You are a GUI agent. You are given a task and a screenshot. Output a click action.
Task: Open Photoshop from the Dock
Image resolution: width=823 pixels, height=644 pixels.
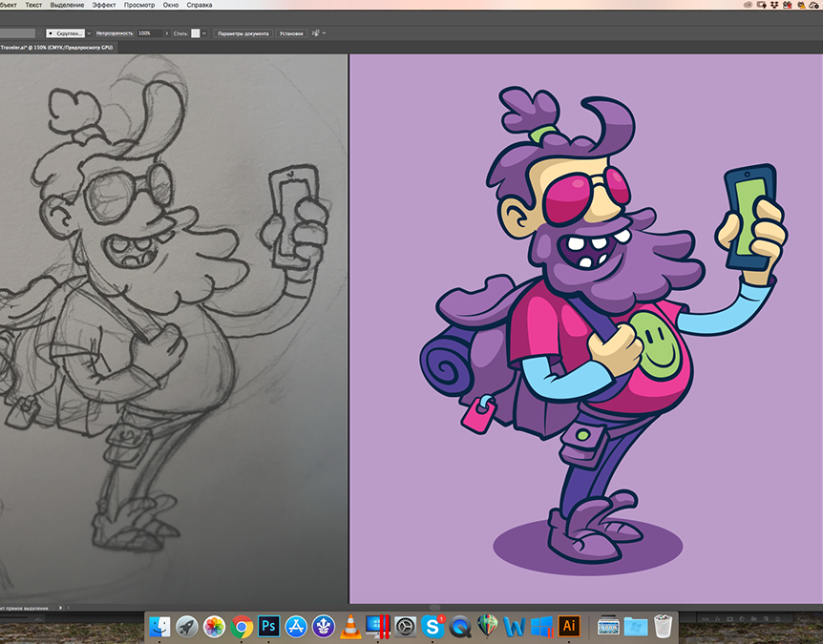(268, 626)
